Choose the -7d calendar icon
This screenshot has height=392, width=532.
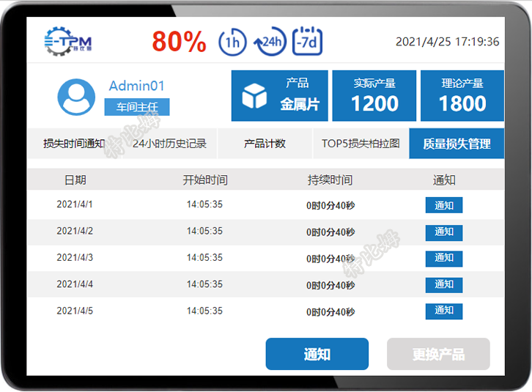[307, 42]
